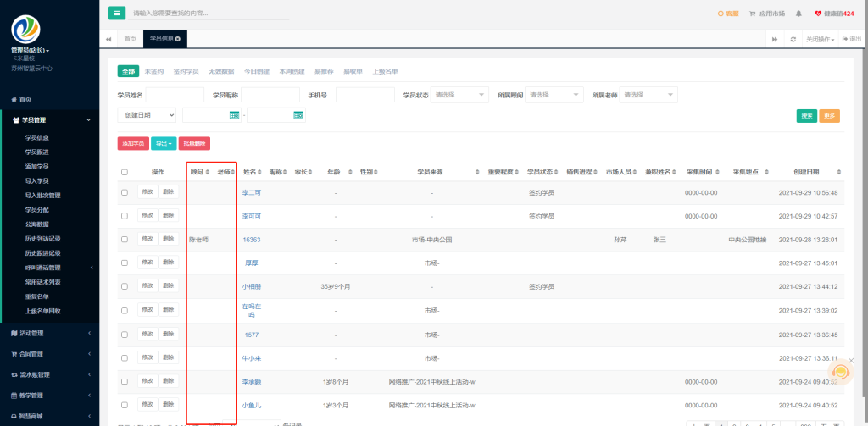
Task: Open the end date calendar icon
Action: click(x=298, y=115)
